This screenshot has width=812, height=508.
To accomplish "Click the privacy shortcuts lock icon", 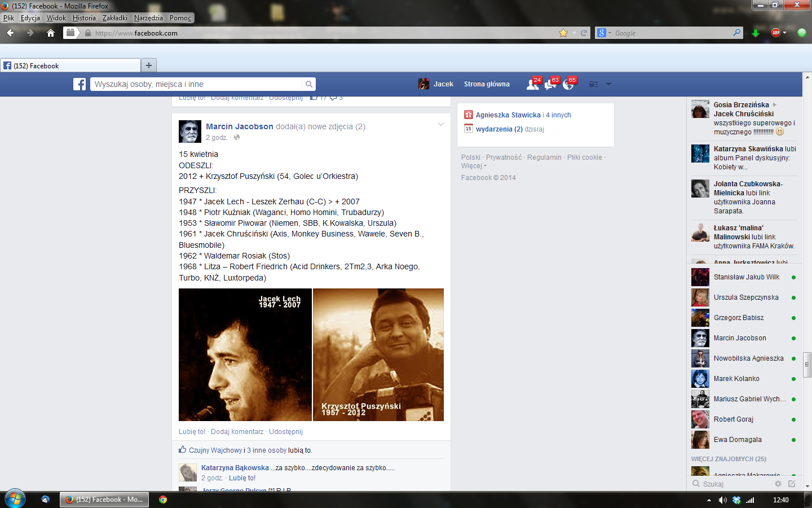I will coord(593,85).
